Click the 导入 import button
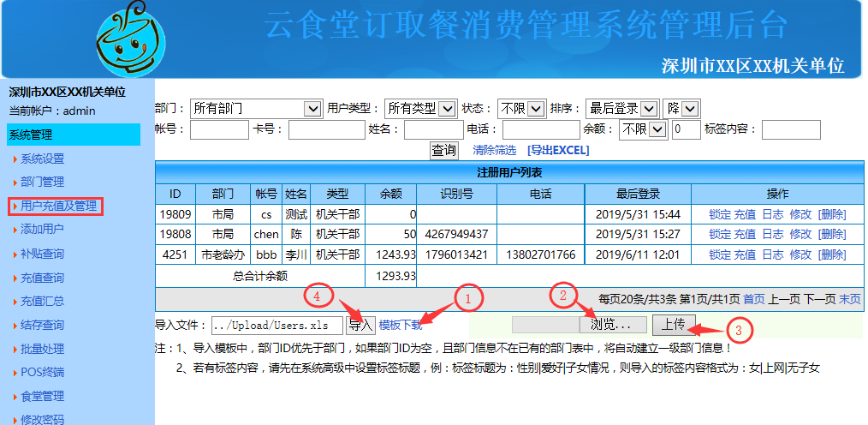This screenshot has height=425, width=868. (360, 326)
